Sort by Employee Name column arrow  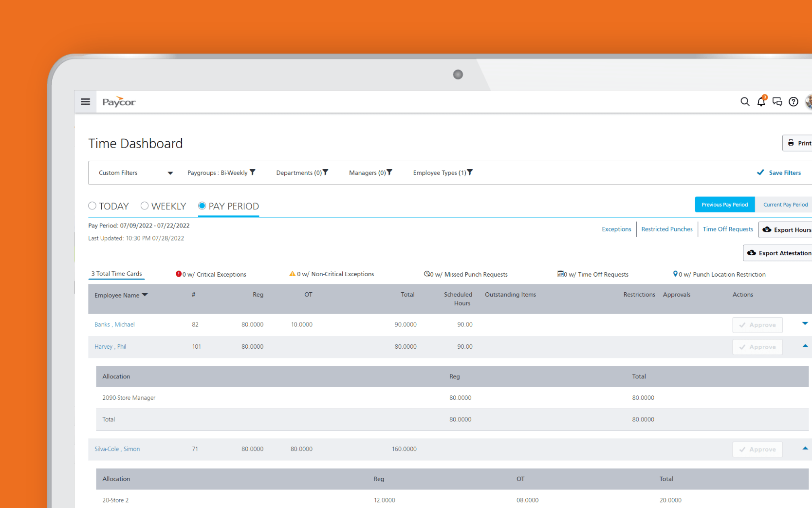[x=145, y=295]
